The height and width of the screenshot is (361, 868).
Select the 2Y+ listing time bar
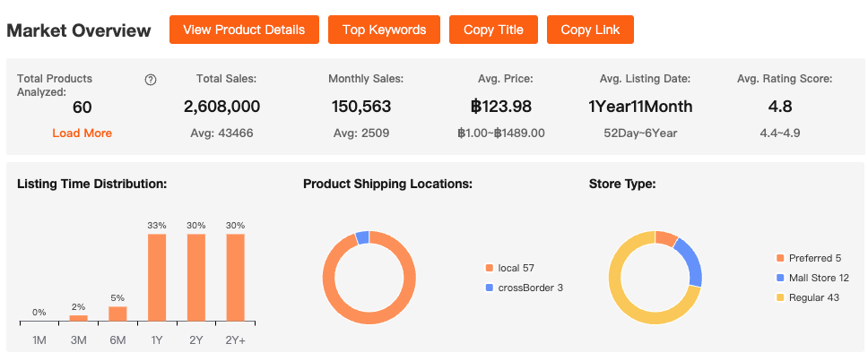tap(236, 278)
